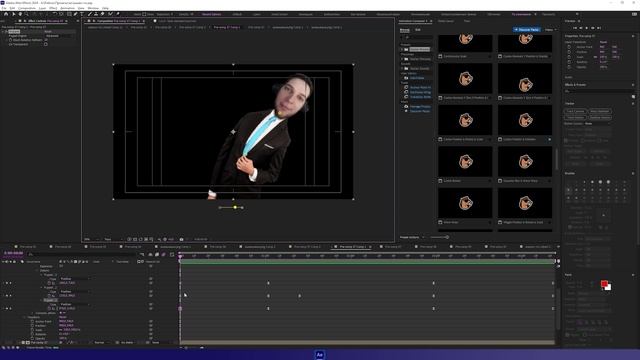Switch to the Edit tab in Animation Composer
The width and height of the screenshot is (640, 360).
(x=418, y=30)
